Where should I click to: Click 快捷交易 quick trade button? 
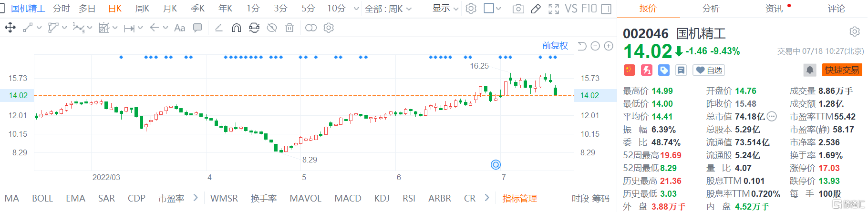(x=842, y=70)
